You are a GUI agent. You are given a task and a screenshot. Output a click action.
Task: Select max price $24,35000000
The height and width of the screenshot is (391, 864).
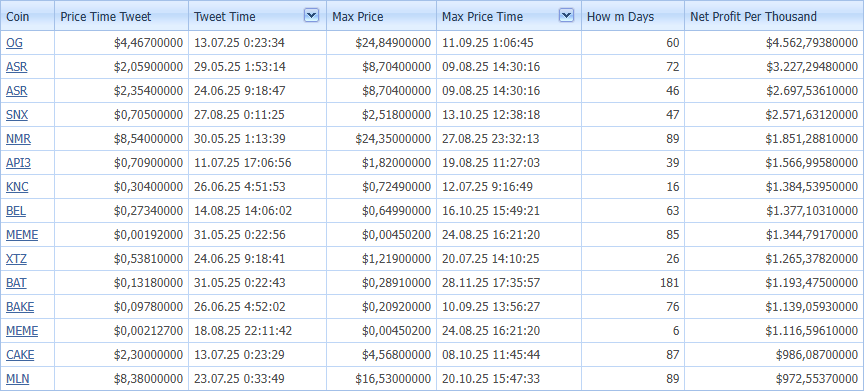pos(381,139)
